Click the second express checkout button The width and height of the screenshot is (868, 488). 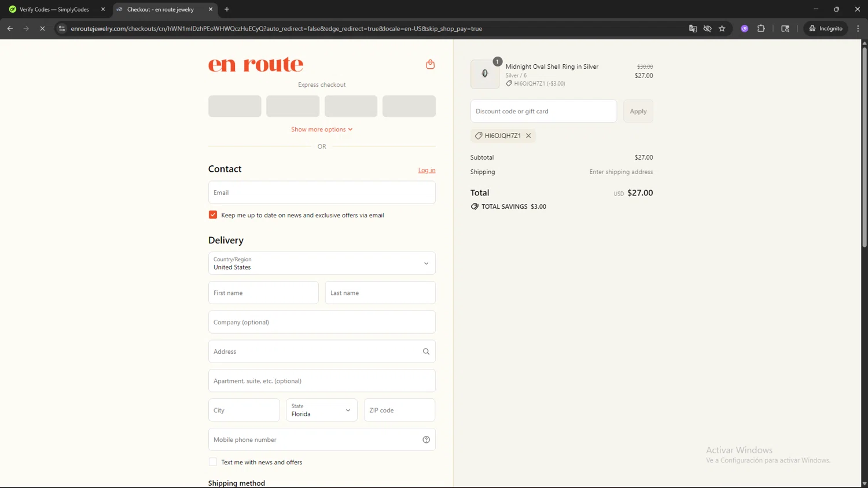click(293, 106)
